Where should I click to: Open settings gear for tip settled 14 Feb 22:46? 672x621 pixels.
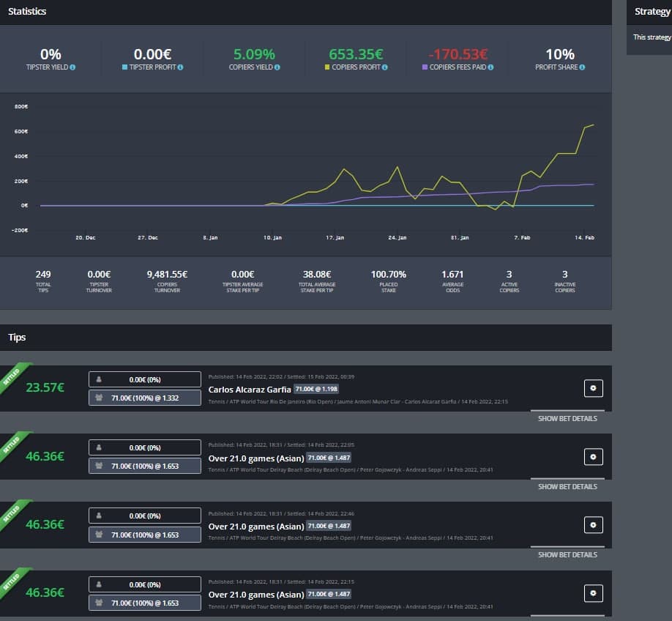coord(593,525)
